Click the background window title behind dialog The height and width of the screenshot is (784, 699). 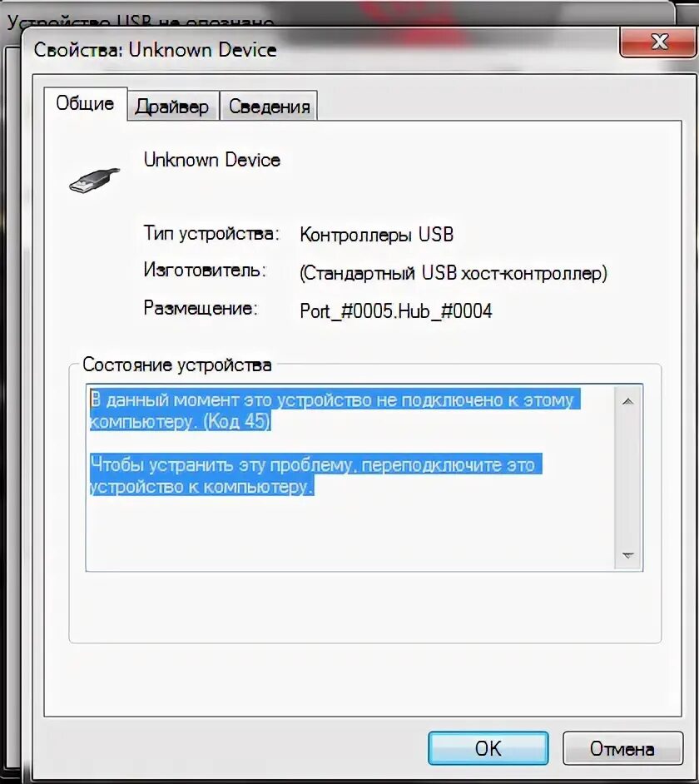(x=140, y=21)
